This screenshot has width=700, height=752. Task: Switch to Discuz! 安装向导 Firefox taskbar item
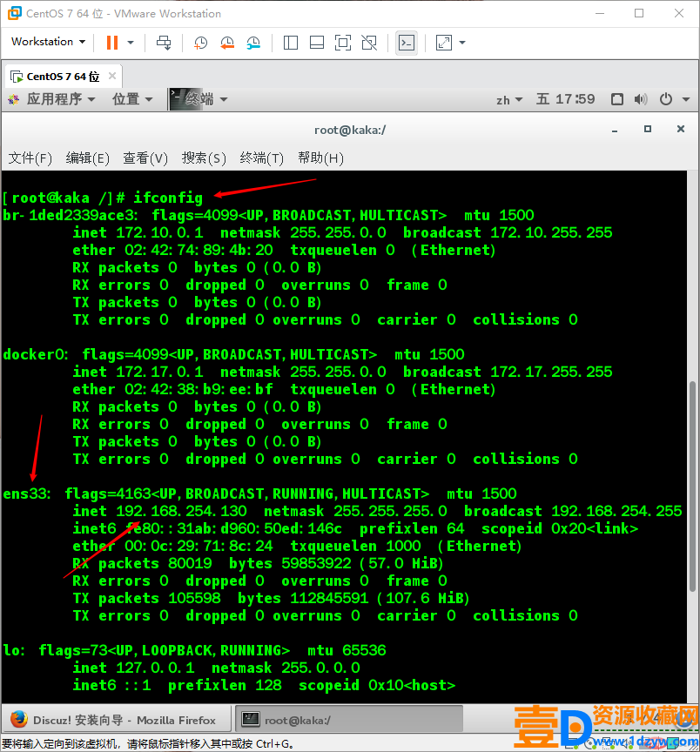tap(117, 720)
